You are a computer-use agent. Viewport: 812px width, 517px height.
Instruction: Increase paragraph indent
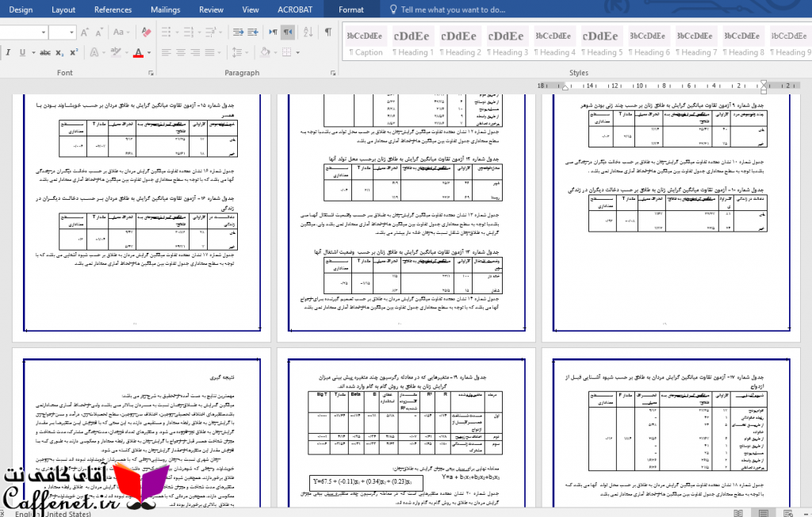pos(253,33)
